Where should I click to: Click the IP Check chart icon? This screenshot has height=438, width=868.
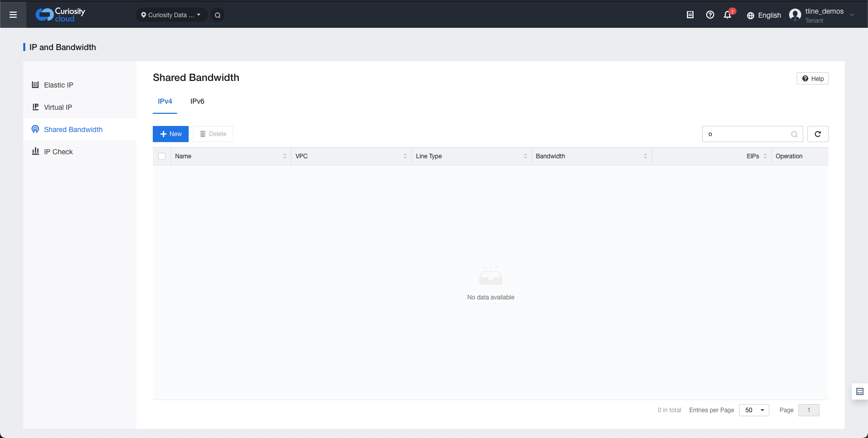[35, 151]
